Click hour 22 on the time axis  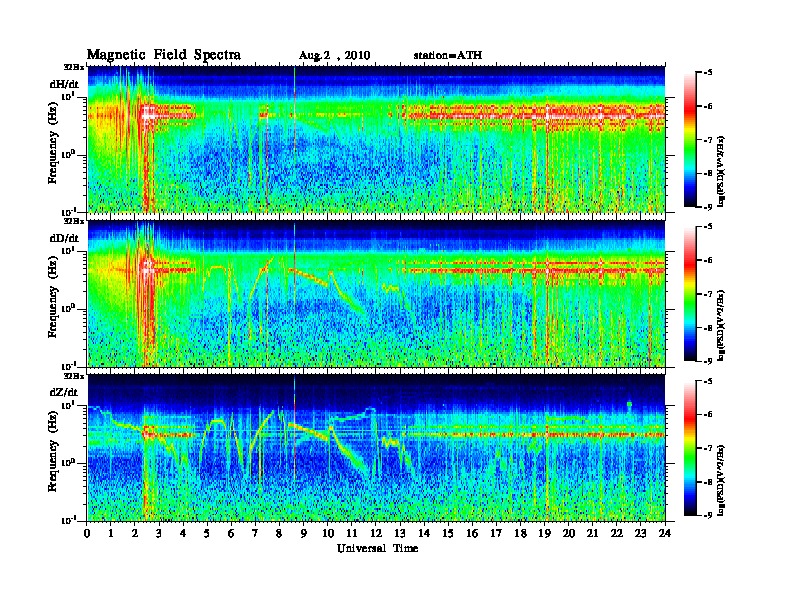click(617, 533)
